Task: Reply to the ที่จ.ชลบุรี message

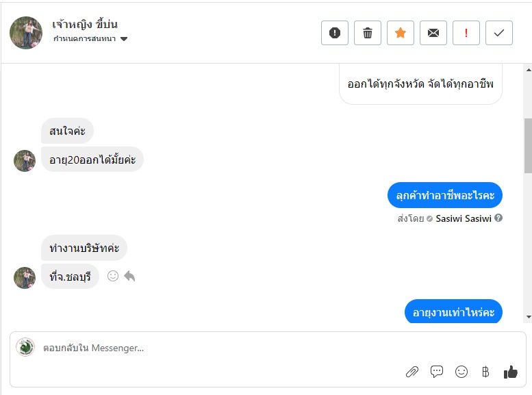Action: 129,276
